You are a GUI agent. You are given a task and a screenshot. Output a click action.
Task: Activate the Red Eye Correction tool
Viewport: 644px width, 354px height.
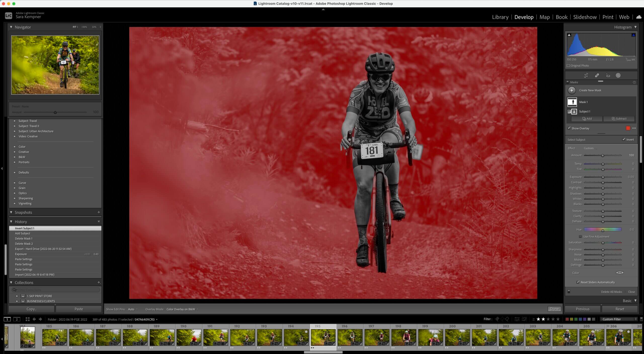point(608,75)
